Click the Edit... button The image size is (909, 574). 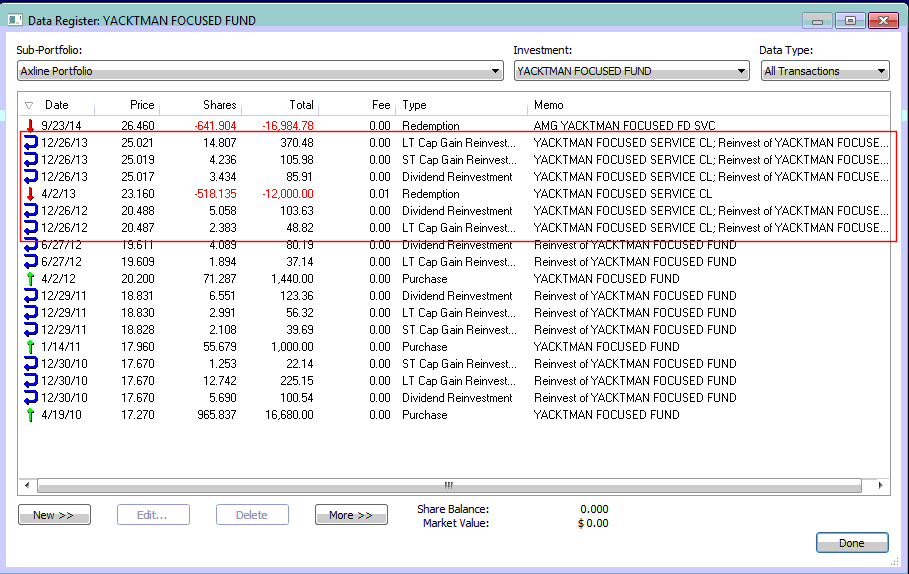pyautogui.click(x=153, y=515)
